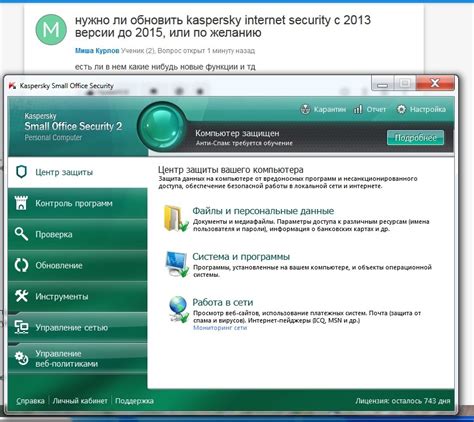Screen dimensions: 474x422
Task: Click the Мониторинг сети link
Action: pyautogui.click(x=220, y=328)
